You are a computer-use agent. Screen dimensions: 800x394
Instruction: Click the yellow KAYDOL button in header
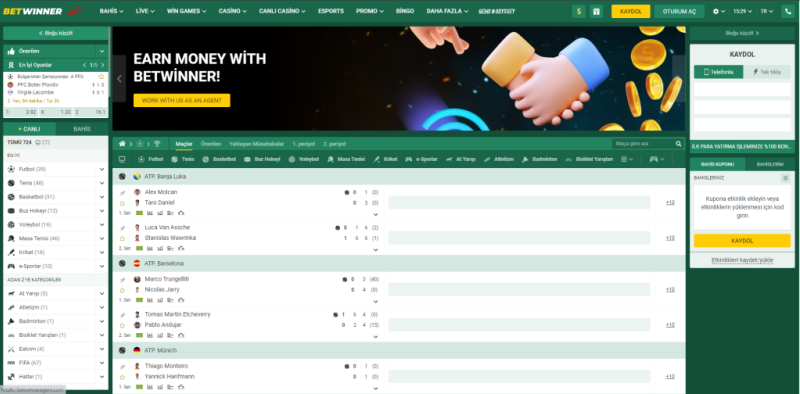(631, 11)
